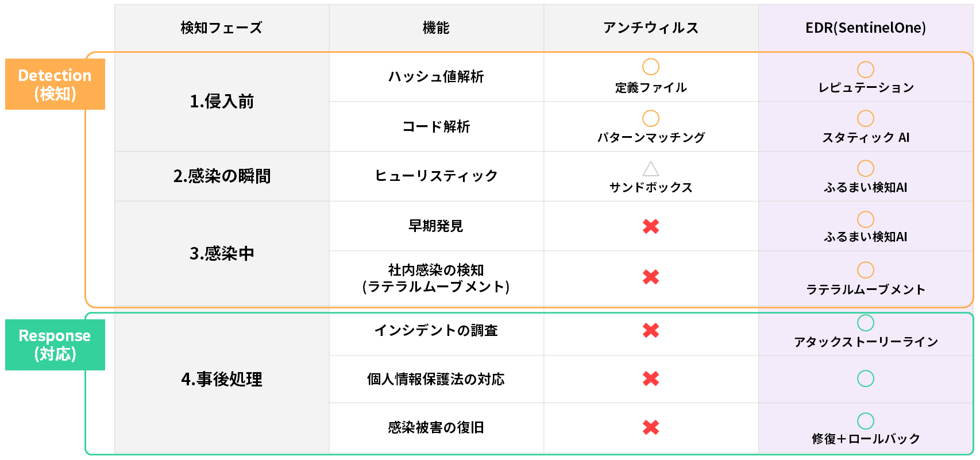This screenshot has width=980, height=460.
Task: Click the triangle icon above サンドボックス
Action: point(651,169)
